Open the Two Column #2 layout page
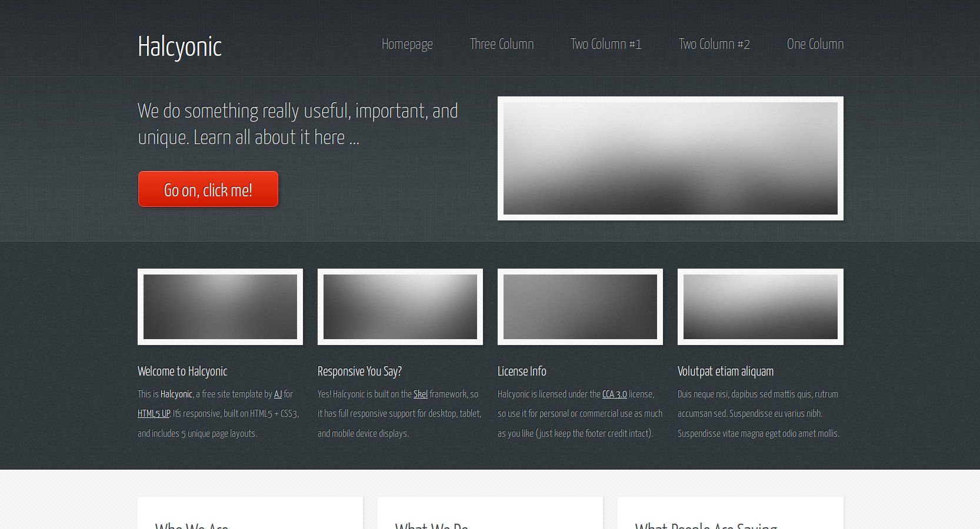 714,45
